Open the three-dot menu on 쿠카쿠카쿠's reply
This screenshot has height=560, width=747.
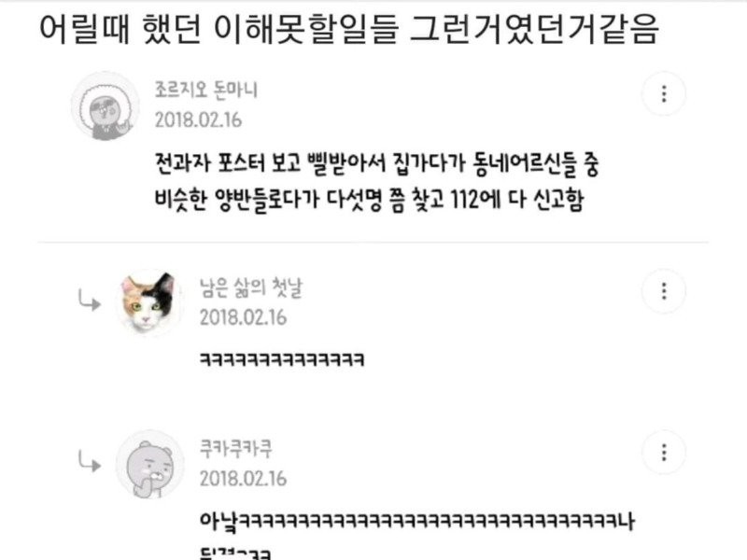664,453
